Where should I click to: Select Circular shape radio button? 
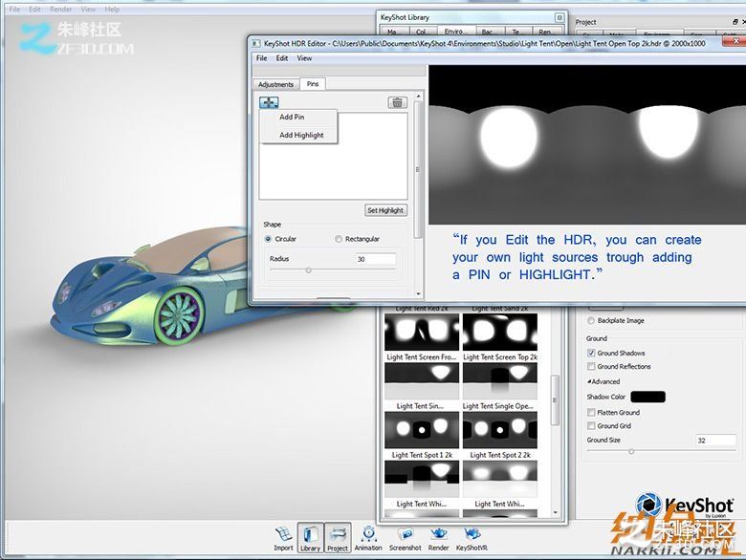coord(268,239)
